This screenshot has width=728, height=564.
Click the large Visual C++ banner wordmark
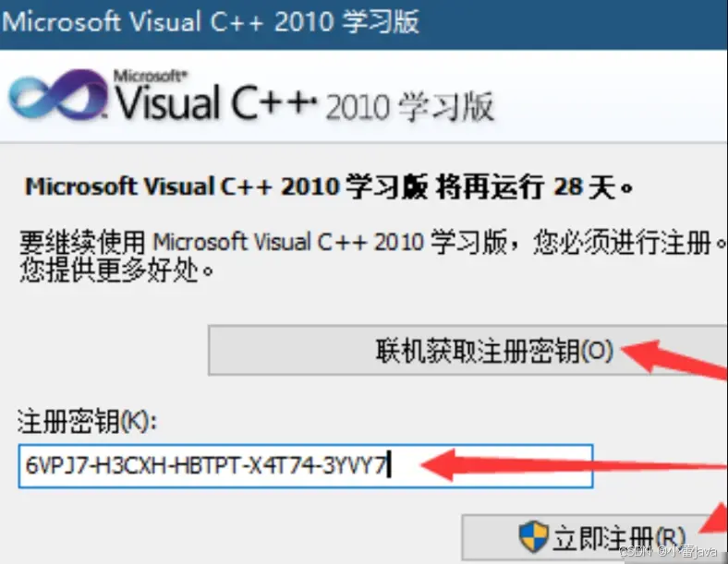tap(216, 102)
